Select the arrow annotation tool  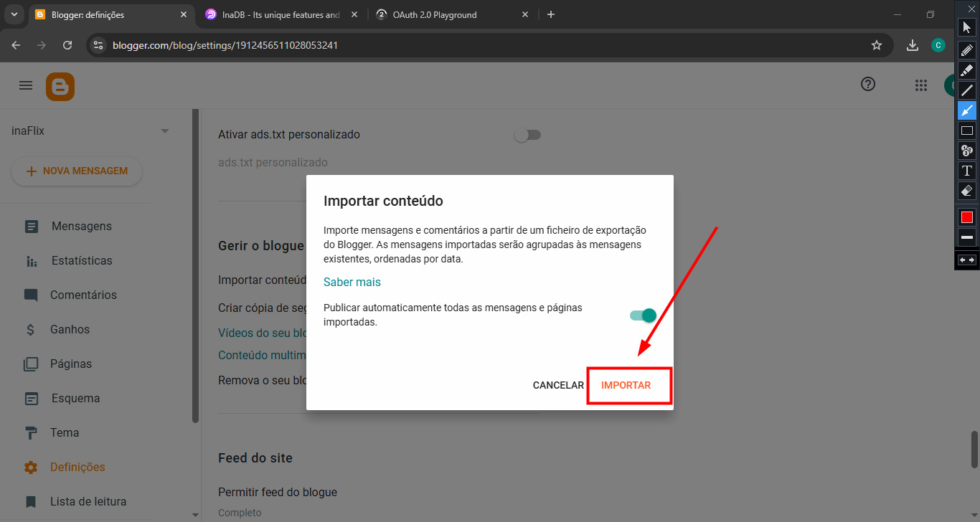(966, 110)
